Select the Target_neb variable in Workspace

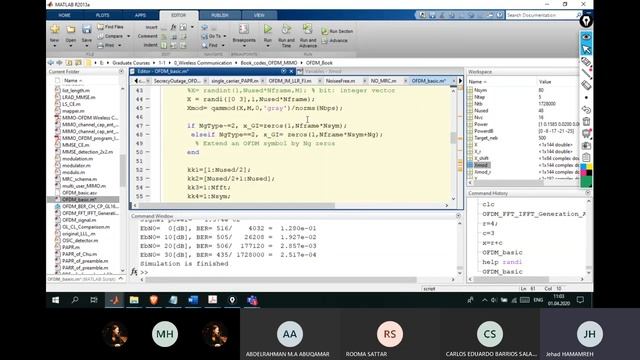click(486, 138)
